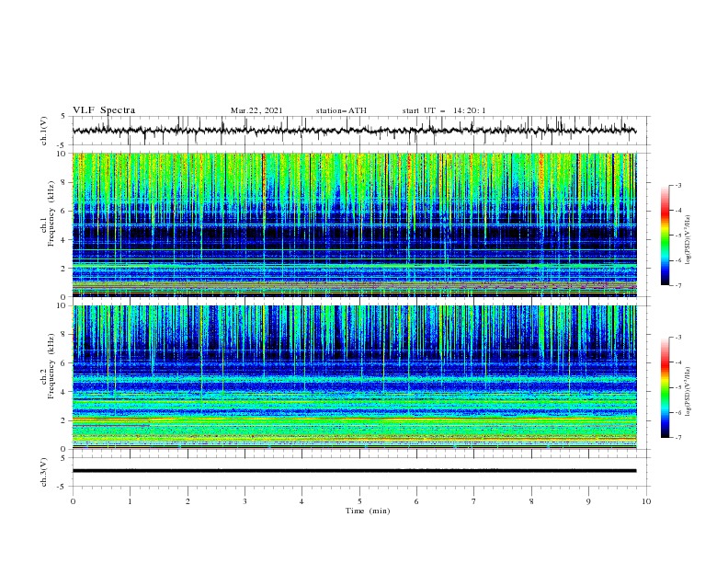
Task: Click tick label "7" on the Time axis
Action: (474, 501)
